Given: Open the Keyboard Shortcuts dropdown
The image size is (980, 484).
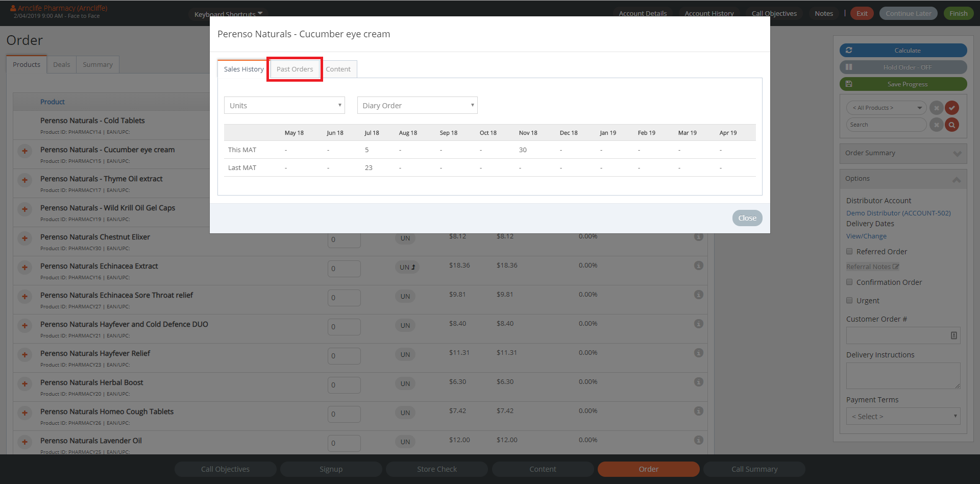Looking at the screenshot, I should click(x=228, y=14).
